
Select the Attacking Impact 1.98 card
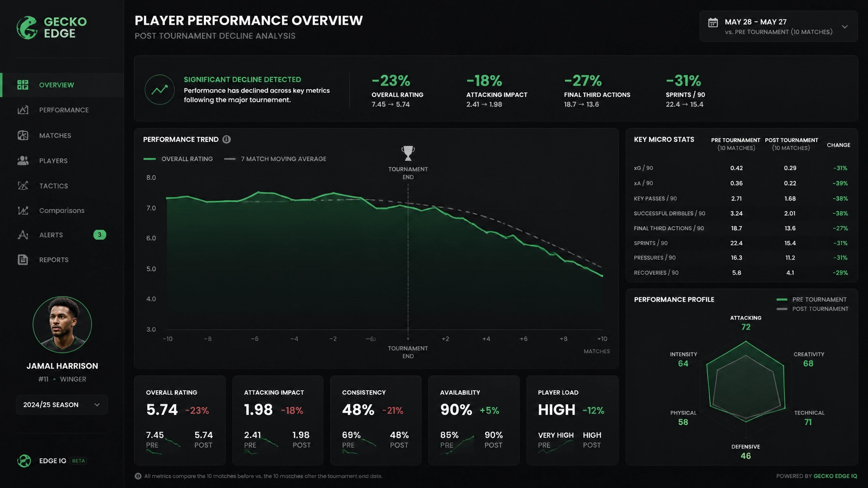pyautogui.click(x=278, y=420)
